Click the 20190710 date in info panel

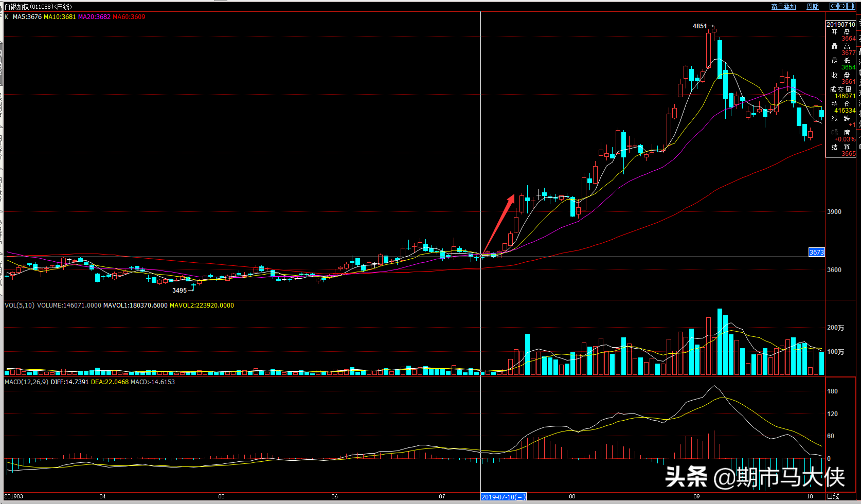tap(841, 24)
